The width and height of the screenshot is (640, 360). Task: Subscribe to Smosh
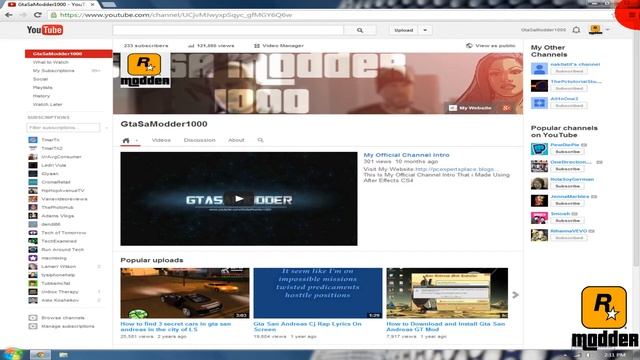tap(567, 220)
